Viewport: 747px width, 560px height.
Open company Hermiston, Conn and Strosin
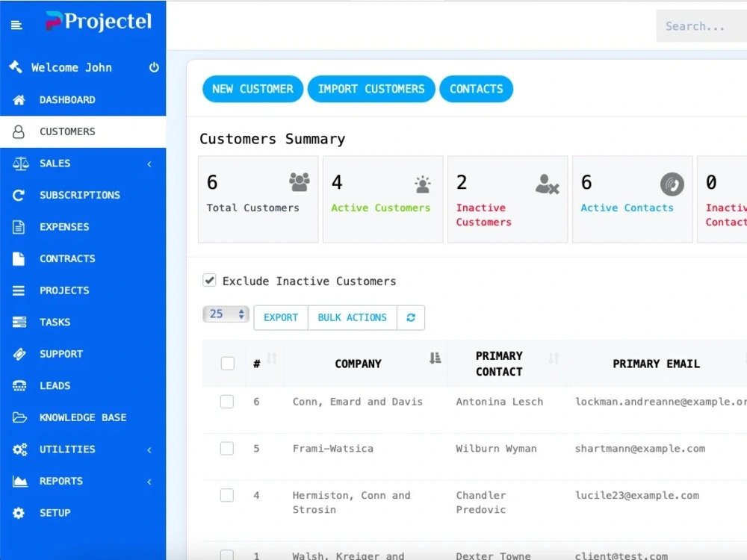click(352, 503)
